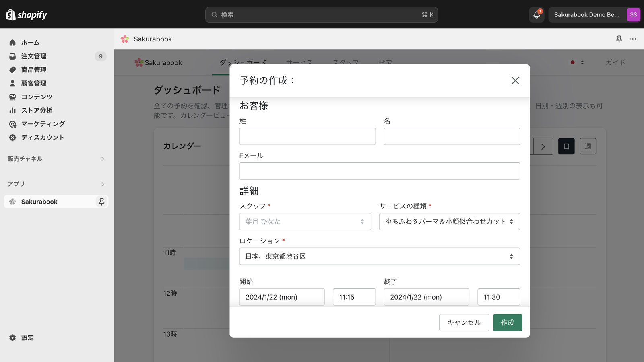
Task: Unpin Sakurabook app in sidebar
Action: tap(101, 202)
